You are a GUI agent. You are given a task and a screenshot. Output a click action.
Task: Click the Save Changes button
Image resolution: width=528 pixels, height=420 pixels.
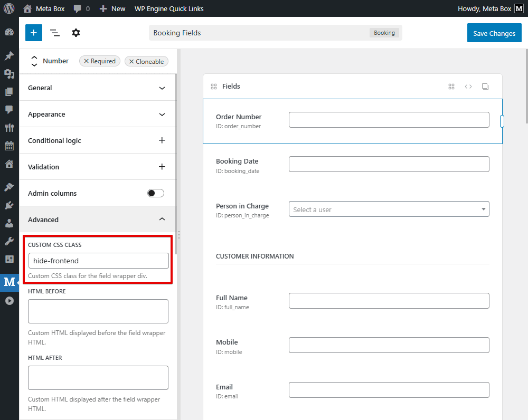tap(494, 33)
